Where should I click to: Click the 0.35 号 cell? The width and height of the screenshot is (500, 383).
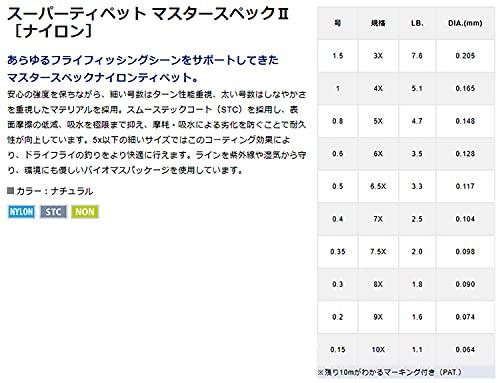337,252
